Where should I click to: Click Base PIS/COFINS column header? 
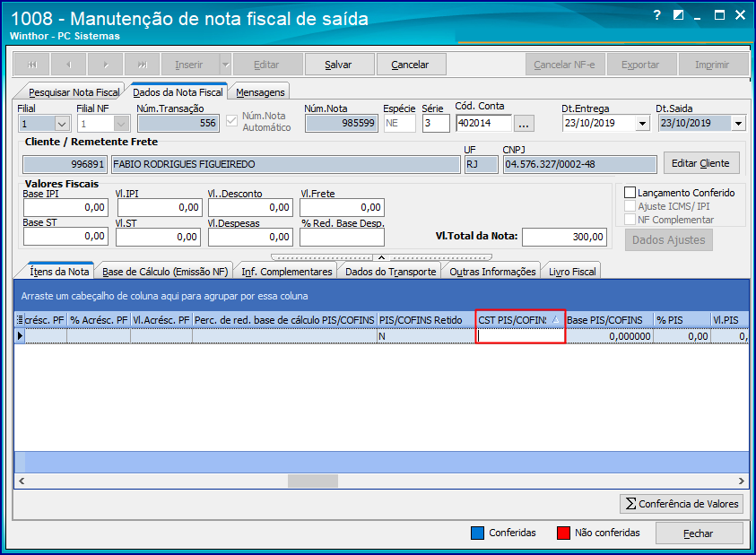pos(610,320)
